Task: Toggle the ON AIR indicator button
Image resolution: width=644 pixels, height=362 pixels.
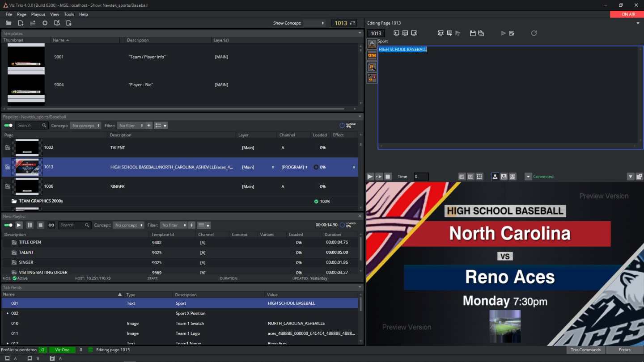Action: click(628, 14)
